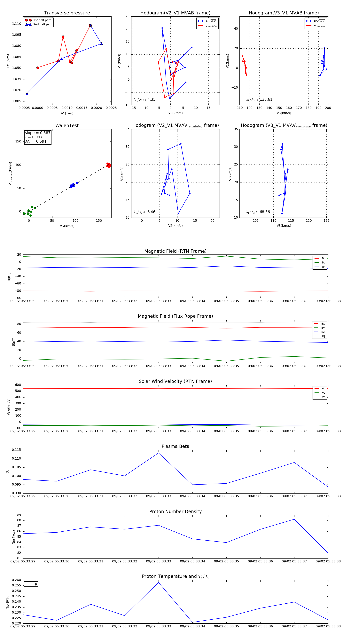Image resolution: width=351 pixels, height=644 pixels.
Task: Select the Bn legend entry
Action: point(320,267)
